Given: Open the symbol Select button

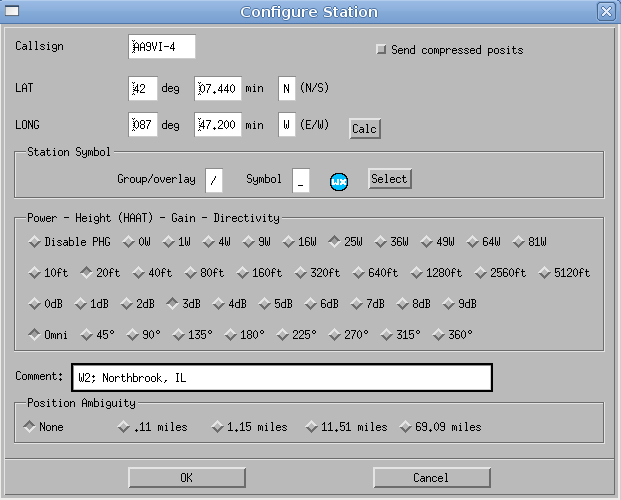Looking at the screenshot, I should pyautogui.click(x=389, y=179).
